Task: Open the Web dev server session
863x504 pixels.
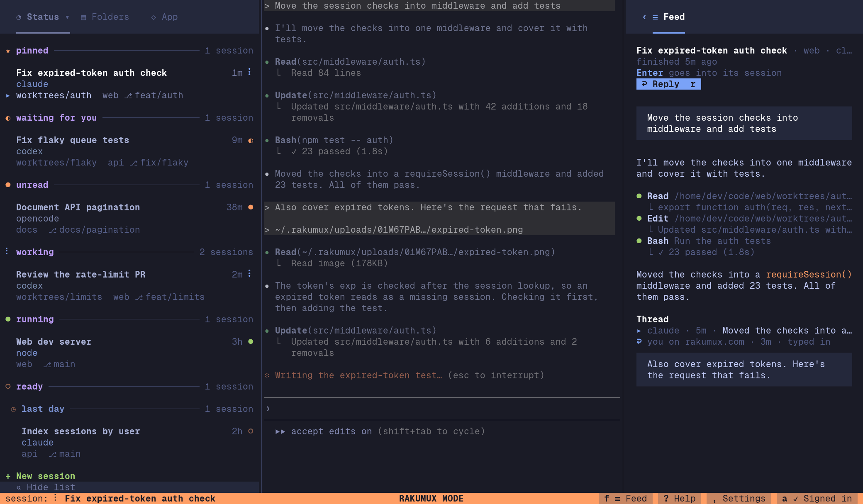Action: tap(54, 342)
